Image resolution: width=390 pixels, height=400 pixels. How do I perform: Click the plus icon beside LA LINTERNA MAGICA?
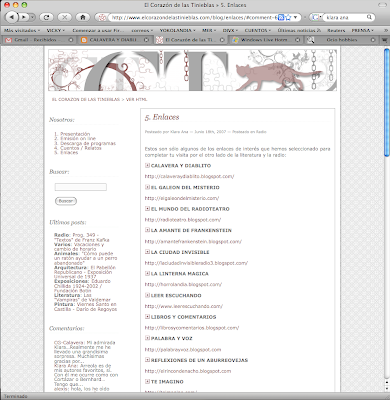point(147,273)
